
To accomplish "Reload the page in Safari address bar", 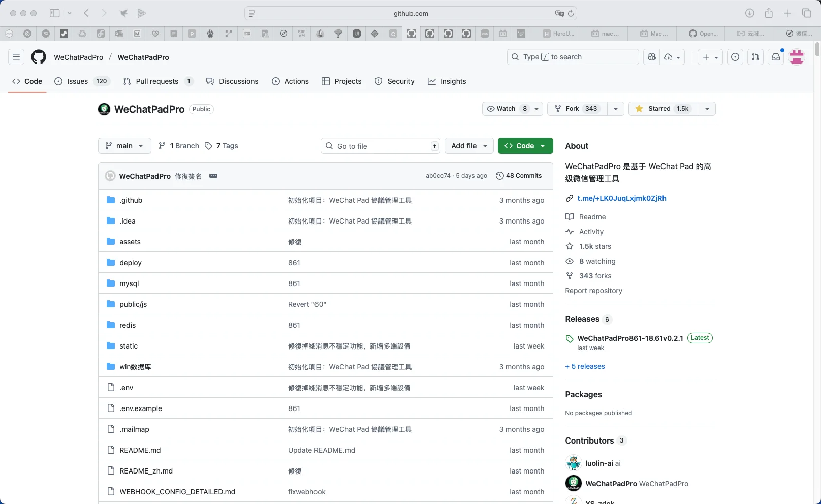I will (x=571, y=13).
